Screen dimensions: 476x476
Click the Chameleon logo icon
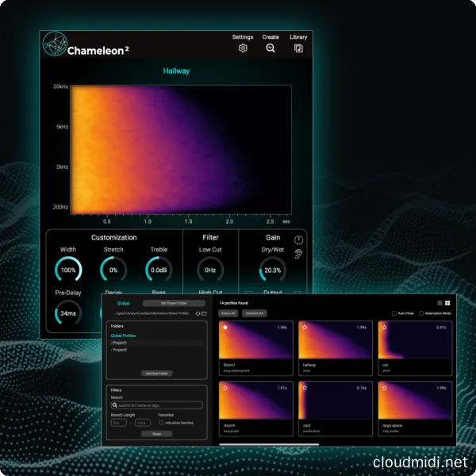coord(54,46)
